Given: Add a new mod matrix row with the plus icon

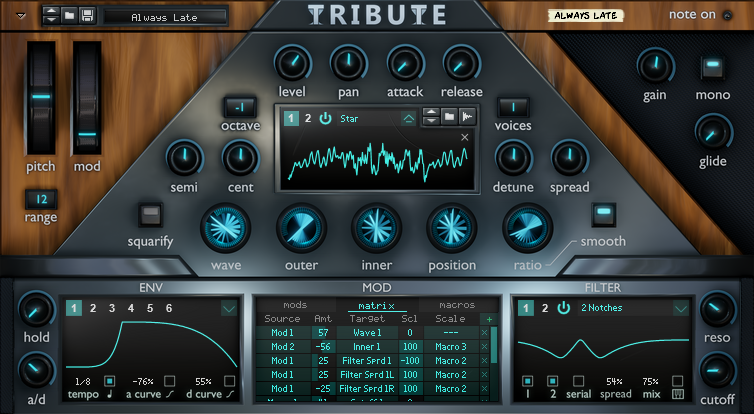Looking at the screenshot, I should tap(489, 319).
